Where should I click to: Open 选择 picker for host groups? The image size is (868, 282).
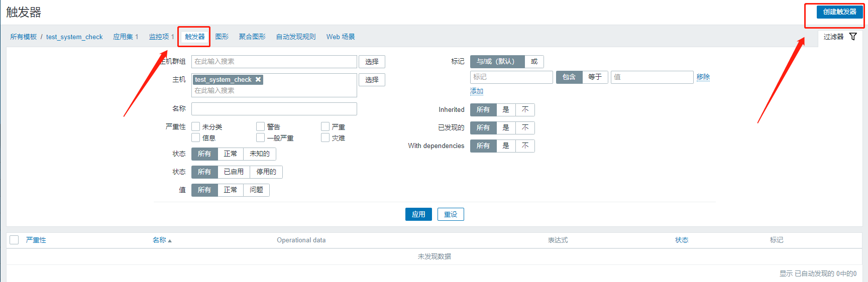372,62
